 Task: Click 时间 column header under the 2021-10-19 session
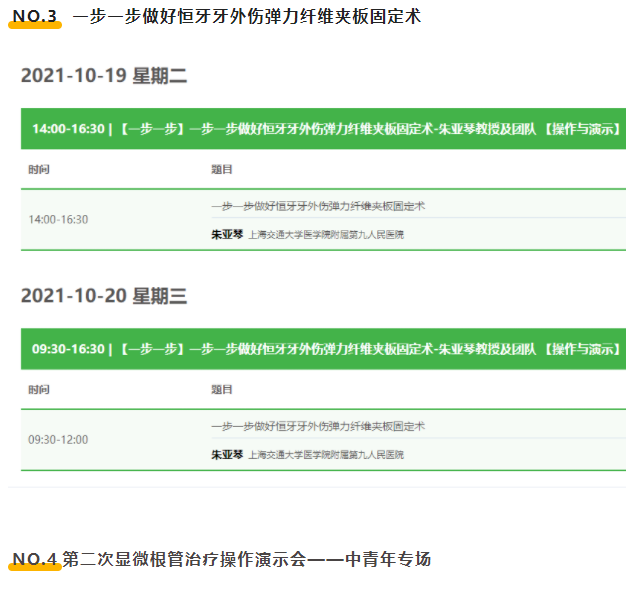[39, 169]
